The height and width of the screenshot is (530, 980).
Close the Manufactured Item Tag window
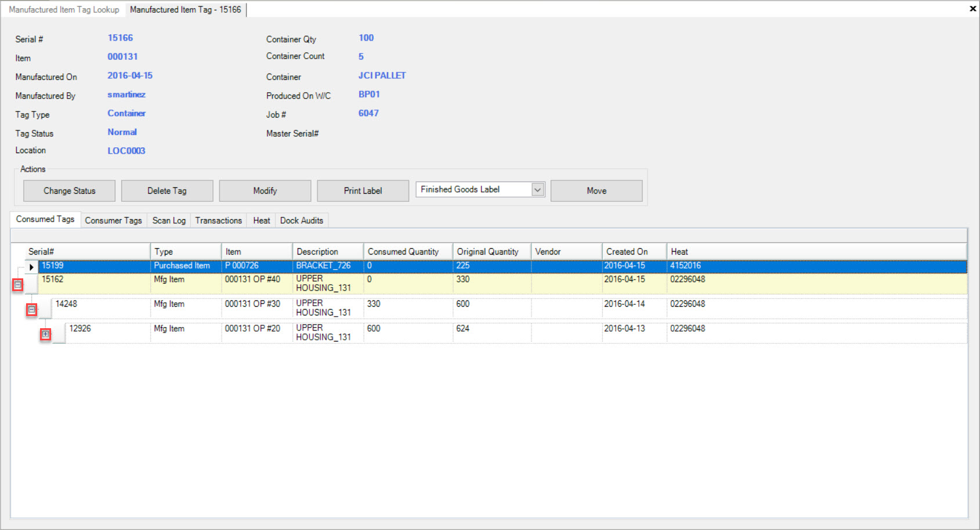972,9
